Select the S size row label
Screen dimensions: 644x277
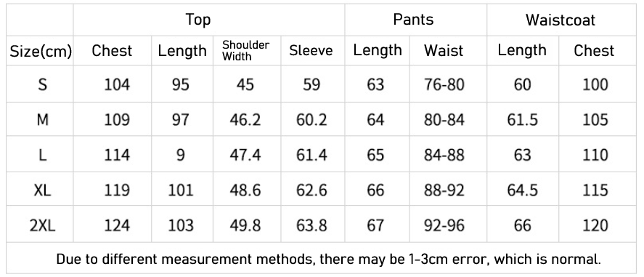click(42, 84)
